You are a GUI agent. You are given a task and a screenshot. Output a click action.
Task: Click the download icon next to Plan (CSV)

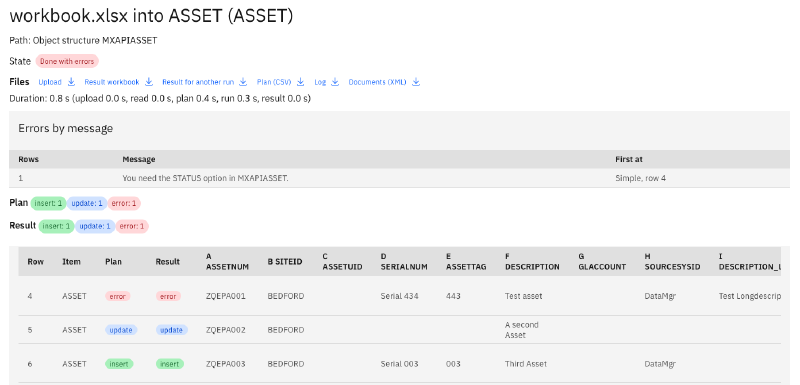pos(301,82)
